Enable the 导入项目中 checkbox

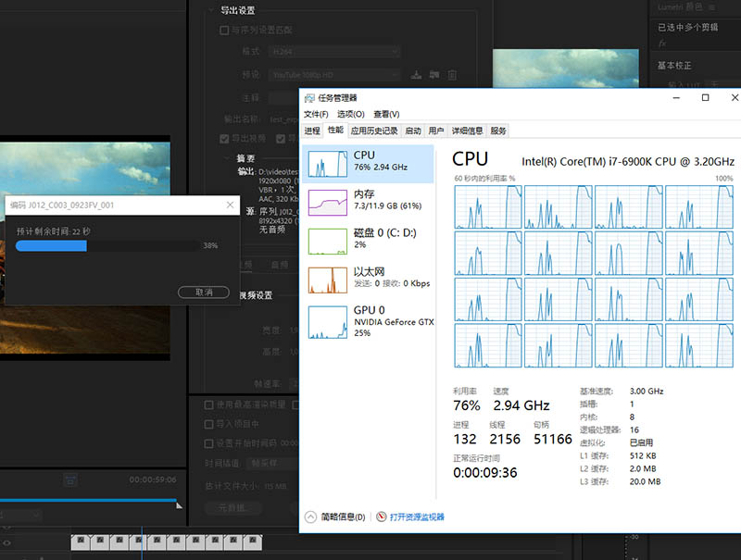click(x=209, y=425)
